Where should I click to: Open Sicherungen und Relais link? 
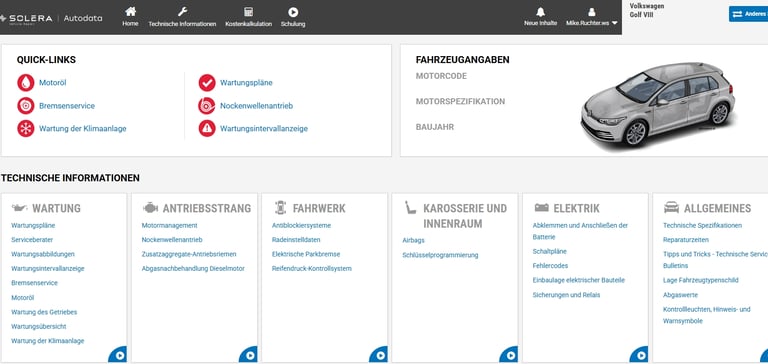(x=566, y=295)
